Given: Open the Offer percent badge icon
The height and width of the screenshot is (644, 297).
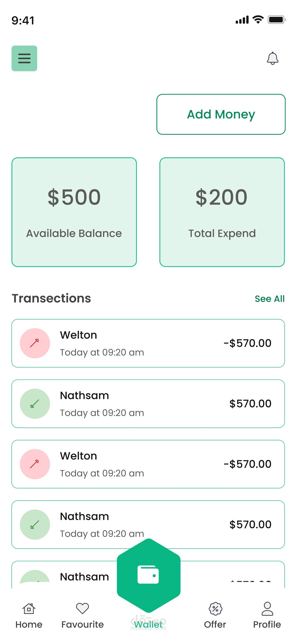Looking at the screenshot, I should (x=215, y=609).
